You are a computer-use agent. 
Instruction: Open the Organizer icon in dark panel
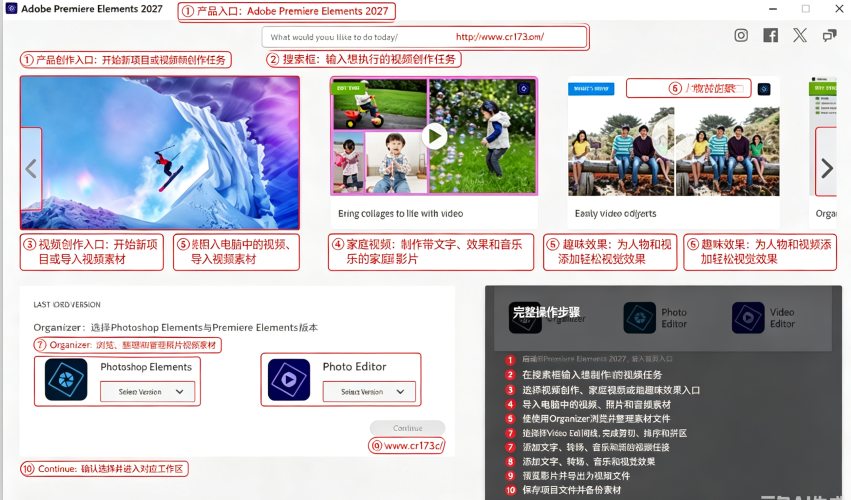click(x=525, y=318)
